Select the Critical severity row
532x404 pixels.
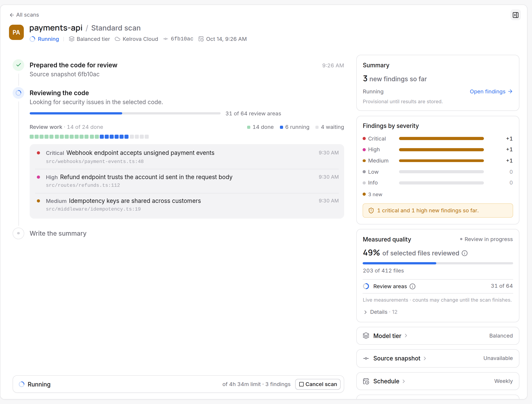(438, 138)
